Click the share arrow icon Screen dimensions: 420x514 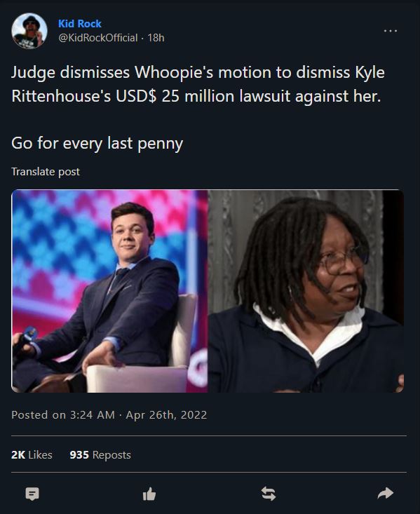(x=386, y=494)
